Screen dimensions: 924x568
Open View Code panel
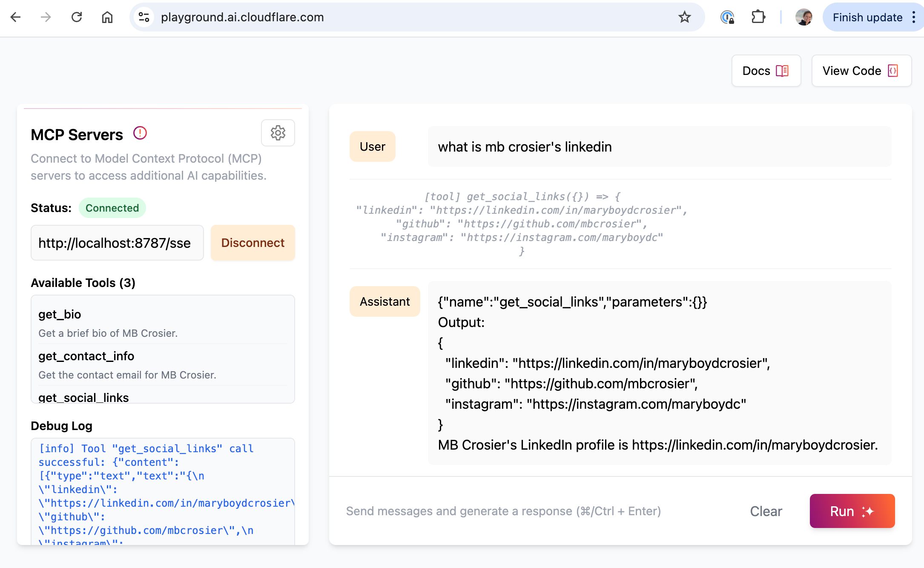861,71
